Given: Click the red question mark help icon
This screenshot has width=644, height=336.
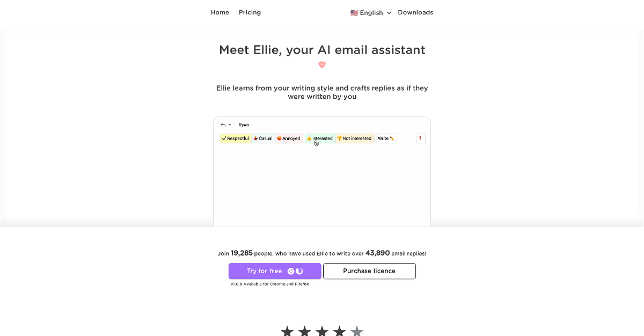Looking at the screenshot, I should (x=420, y=138).
